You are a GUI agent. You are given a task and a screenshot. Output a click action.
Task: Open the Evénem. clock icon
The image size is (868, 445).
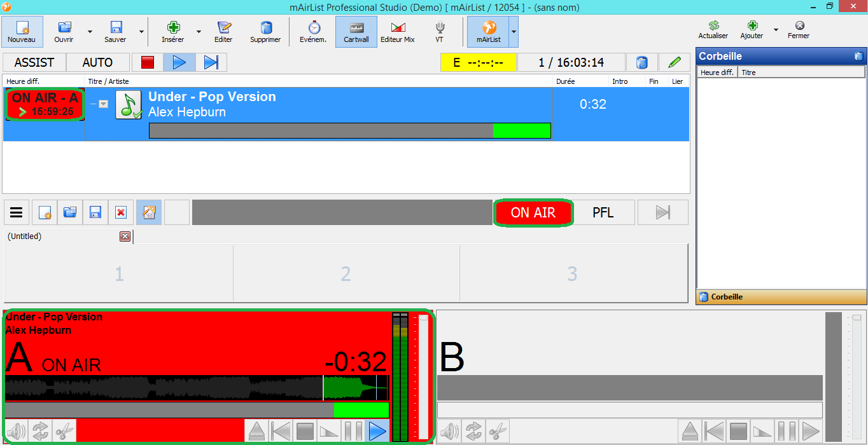click(313, 32)
